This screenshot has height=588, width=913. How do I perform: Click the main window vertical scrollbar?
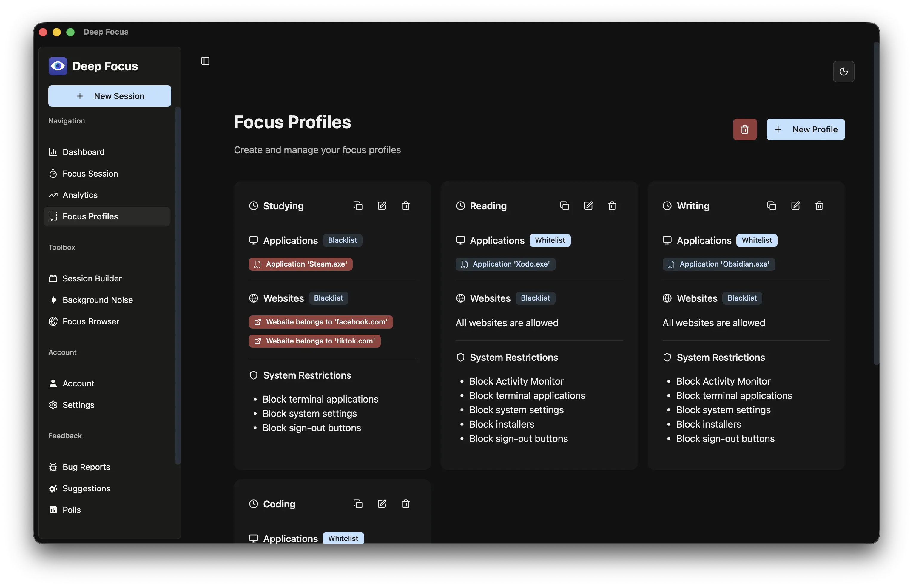(876, 203)
